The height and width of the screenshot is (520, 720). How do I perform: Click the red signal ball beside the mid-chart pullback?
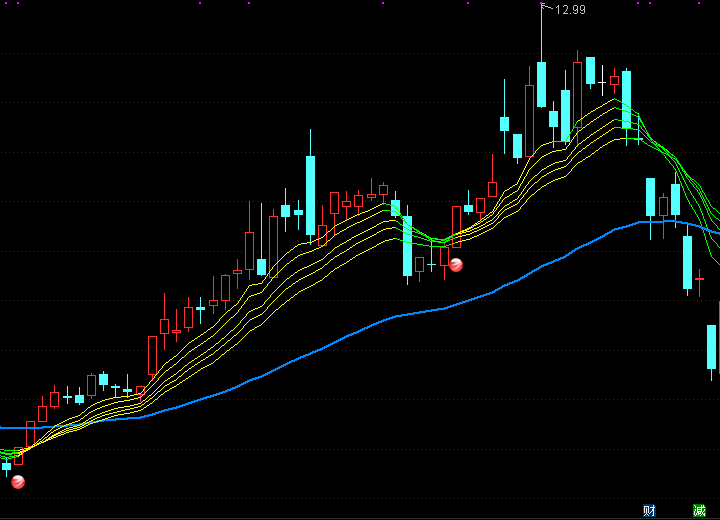click(x=456, y=265)
